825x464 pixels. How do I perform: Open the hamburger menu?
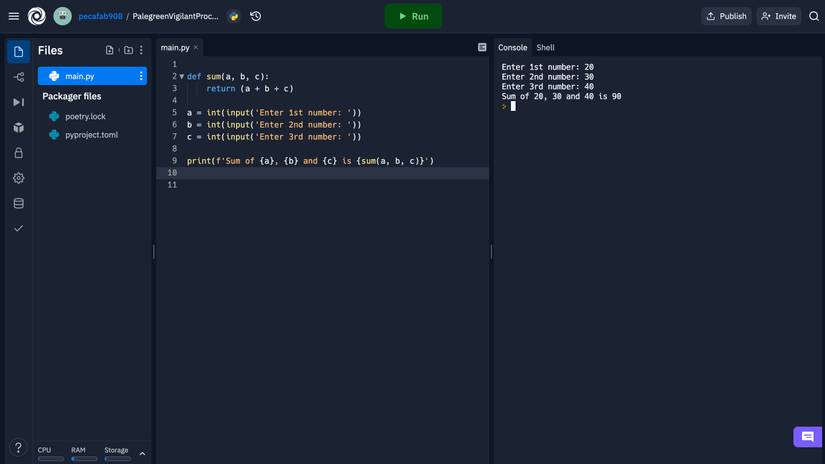point(14,16)
